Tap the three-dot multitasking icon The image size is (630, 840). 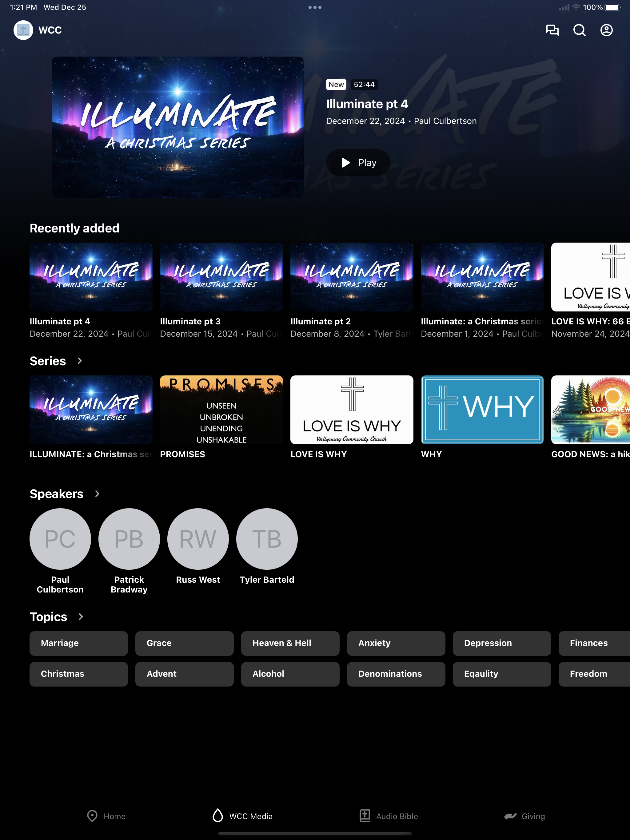pyautogui.click(x=315, y=7)
